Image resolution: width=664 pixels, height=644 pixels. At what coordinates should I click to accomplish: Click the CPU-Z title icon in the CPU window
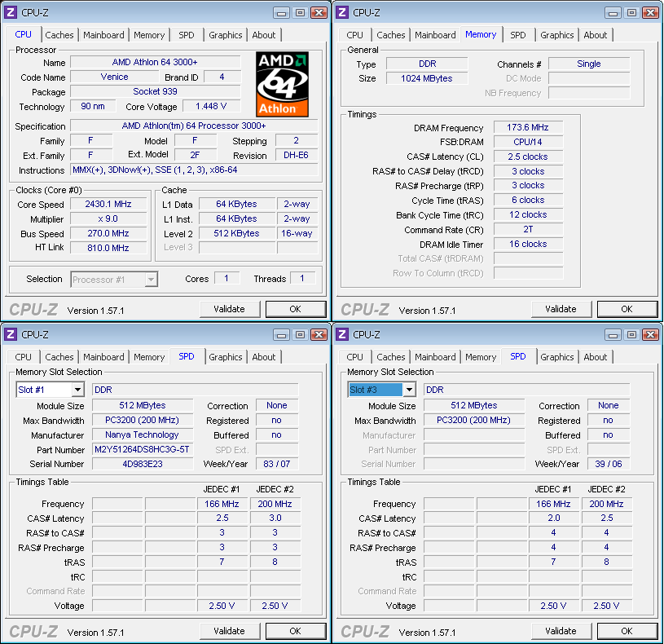[11, 12]
